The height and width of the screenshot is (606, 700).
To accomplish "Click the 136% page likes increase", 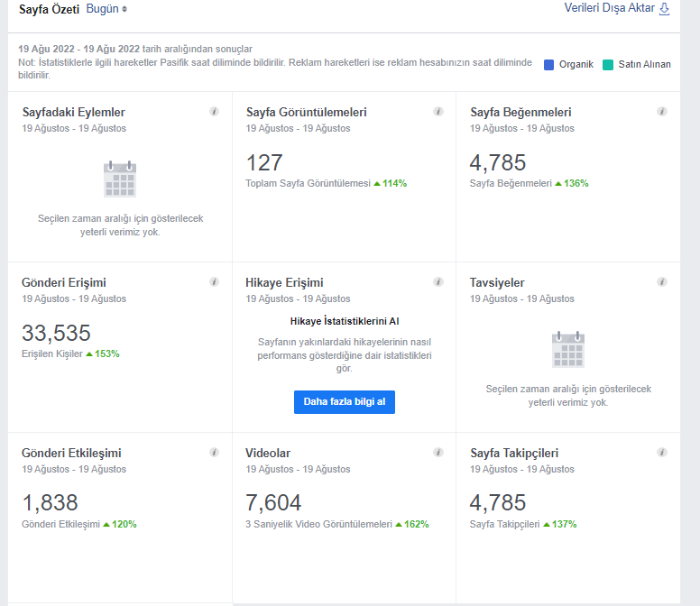I will click(x=571, y=183).
